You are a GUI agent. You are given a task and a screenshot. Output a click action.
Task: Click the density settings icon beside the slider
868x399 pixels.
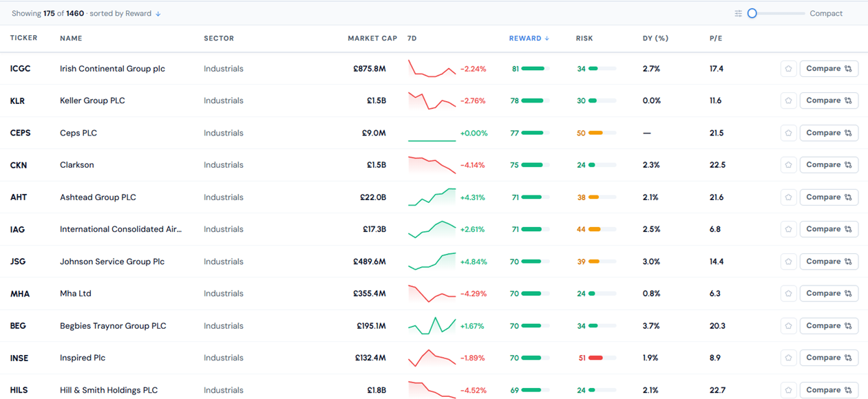pyautogui.click(x=739, y=14)
